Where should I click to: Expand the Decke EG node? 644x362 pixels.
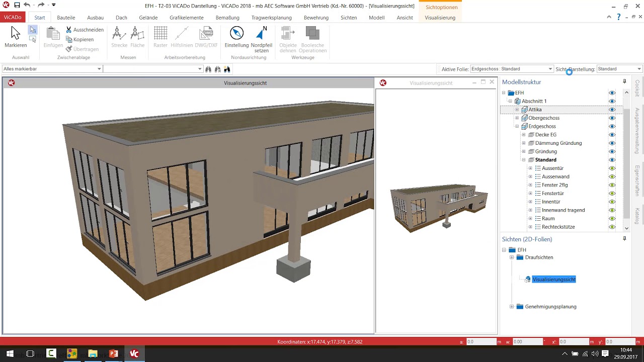coord(523,135)
